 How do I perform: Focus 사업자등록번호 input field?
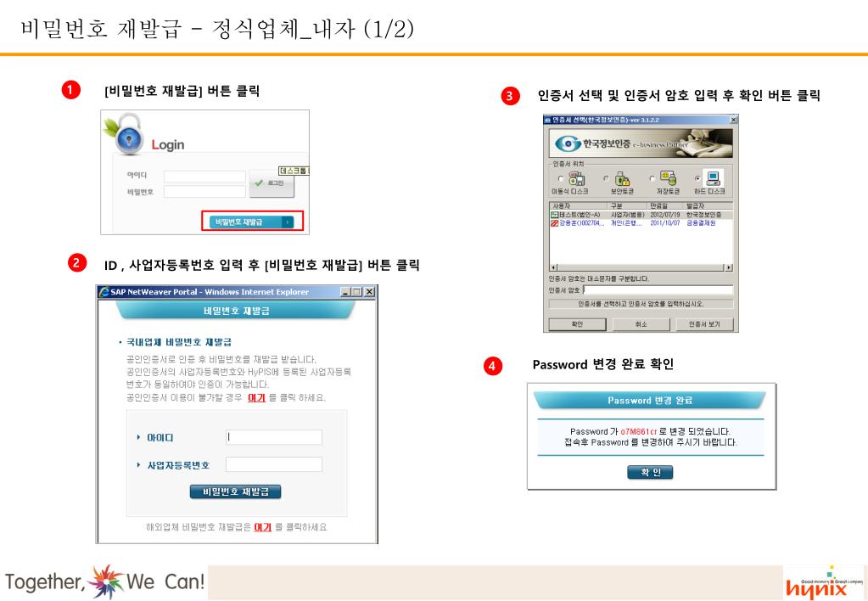pos(274,464)
